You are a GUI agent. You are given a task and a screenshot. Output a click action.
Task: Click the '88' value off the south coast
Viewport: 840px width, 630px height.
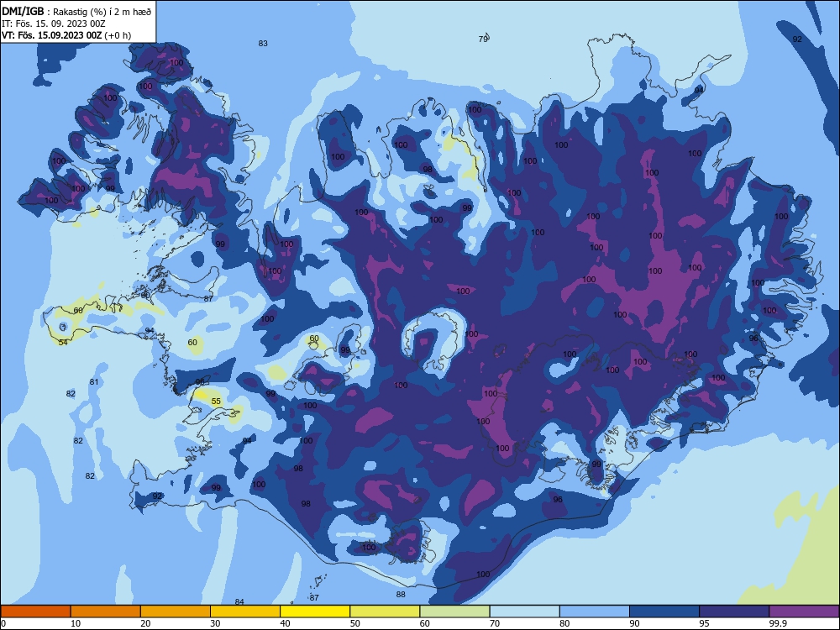pos(401,594)
